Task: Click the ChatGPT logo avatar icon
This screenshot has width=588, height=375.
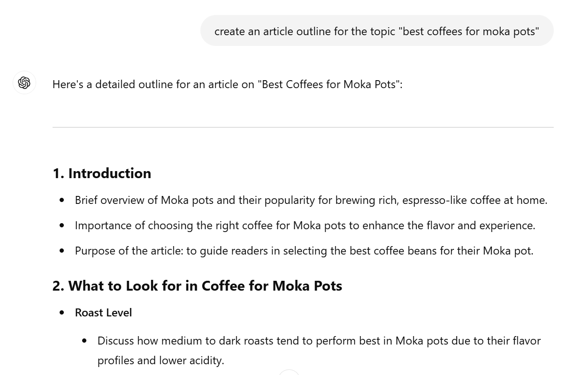Action: click(24, 83)
